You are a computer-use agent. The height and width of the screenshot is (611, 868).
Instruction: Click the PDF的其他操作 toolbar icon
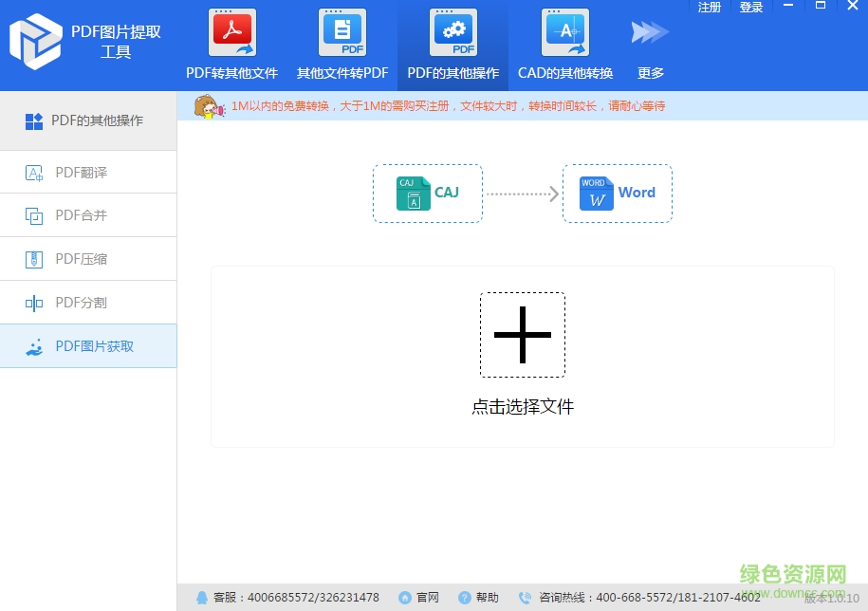[x=452, y=31]
